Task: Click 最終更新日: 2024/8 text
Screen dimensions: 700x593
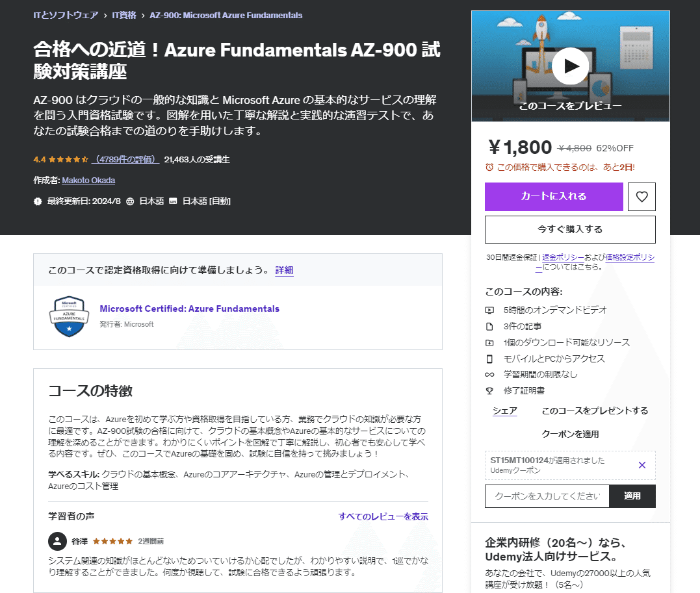Action: pos(84,201)
